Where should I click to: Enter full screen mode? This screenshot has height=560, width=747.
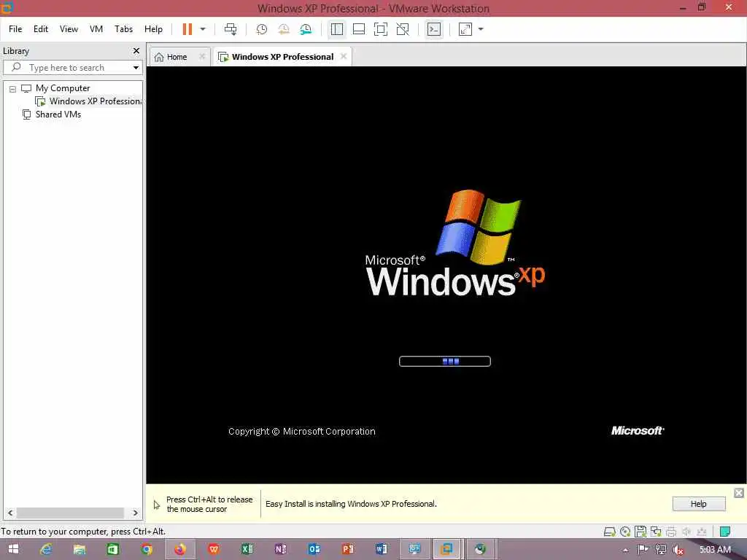point(381,29)
